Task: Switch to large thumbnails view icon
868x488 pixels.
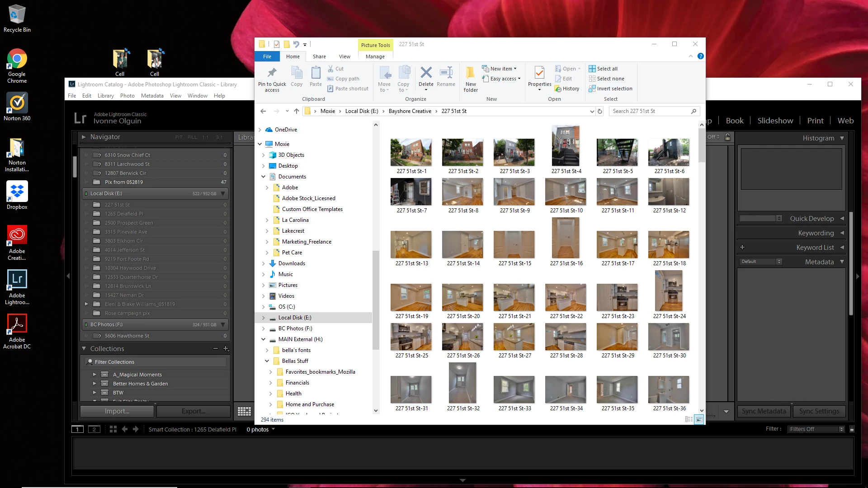Action: pos(699,420)
